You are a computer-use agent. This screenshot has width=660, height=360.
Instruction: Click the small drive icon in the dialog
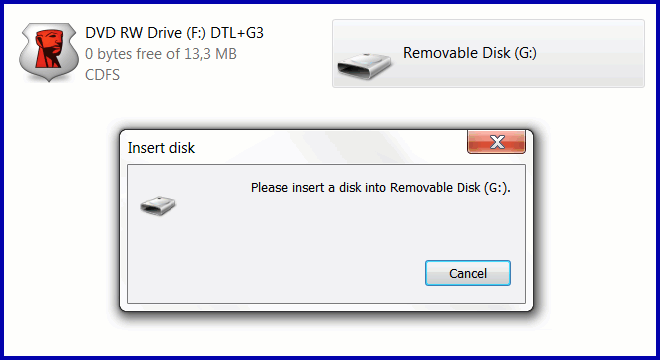click(158, 205)
